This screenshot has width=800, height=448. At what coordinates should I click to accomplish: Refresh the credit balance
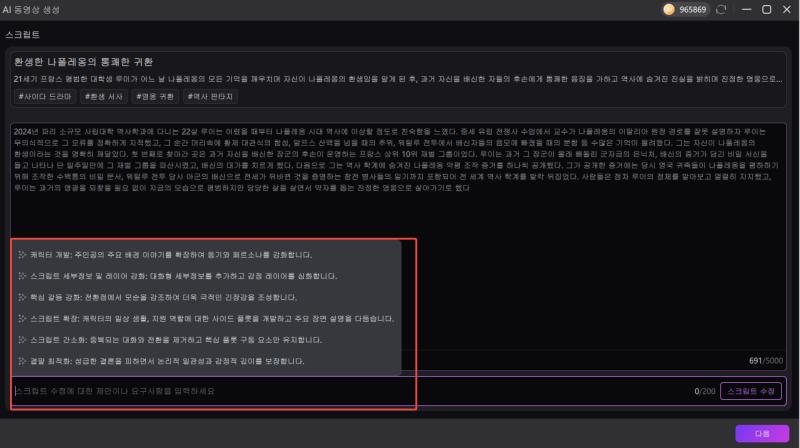click(721, 9)
